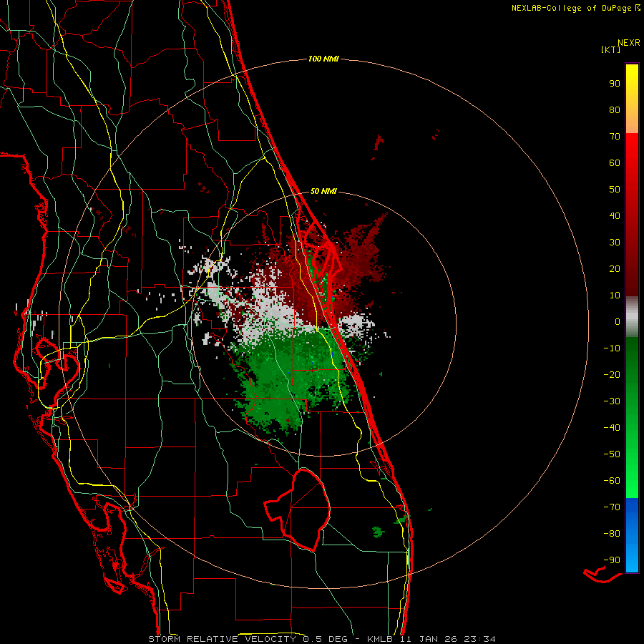This screenshot has width=644, height=644.
Task: Click the [KT] units label
Action: coord(610,49)
